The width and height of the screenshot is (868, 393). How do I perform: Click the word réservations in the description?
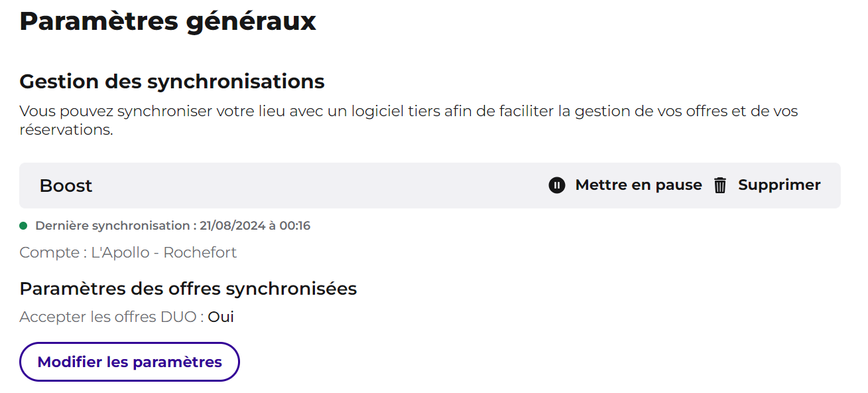click(x=66, y=129)
